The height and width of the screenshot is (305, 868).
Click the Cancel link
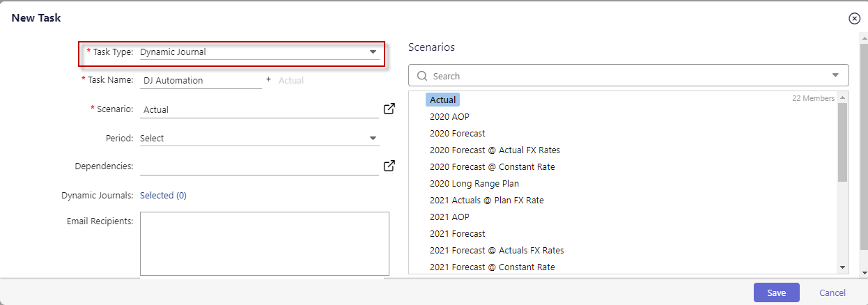pos(832,292)
